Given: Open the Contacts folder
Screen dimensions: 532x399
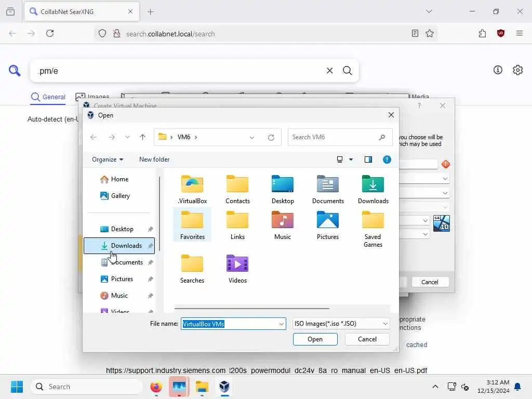Looking at the screenshot, I should 237,189.
